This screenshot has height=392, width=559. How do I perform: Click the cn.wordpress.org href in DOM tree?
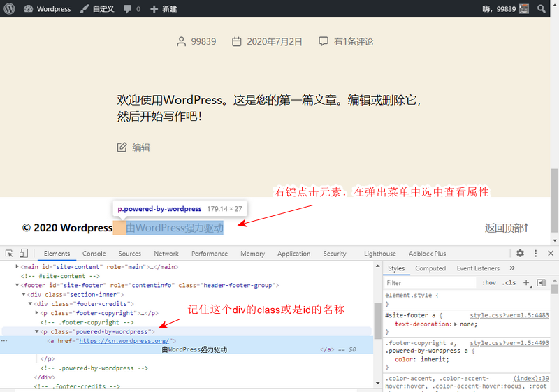124,341
